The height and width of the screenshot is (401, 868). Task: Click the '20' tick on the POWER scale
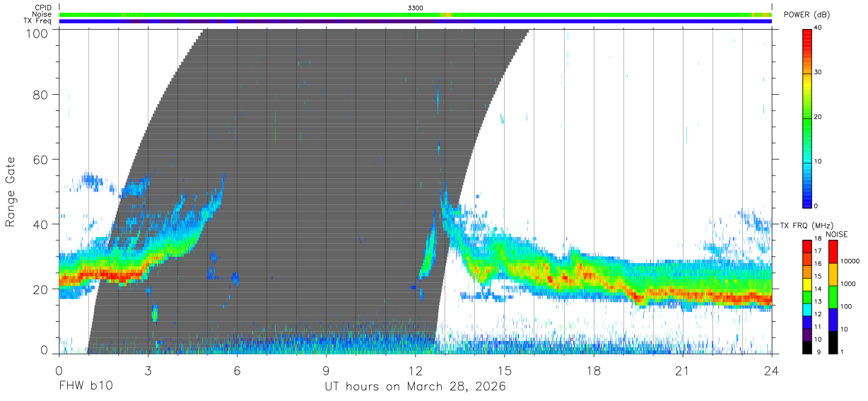tap(819, 117)
